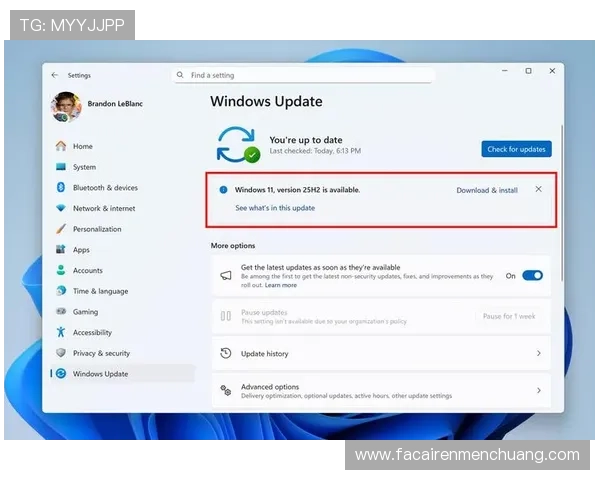Click the search magnifier icon
The image size is (600, 480).
click(x=180, y=75)
